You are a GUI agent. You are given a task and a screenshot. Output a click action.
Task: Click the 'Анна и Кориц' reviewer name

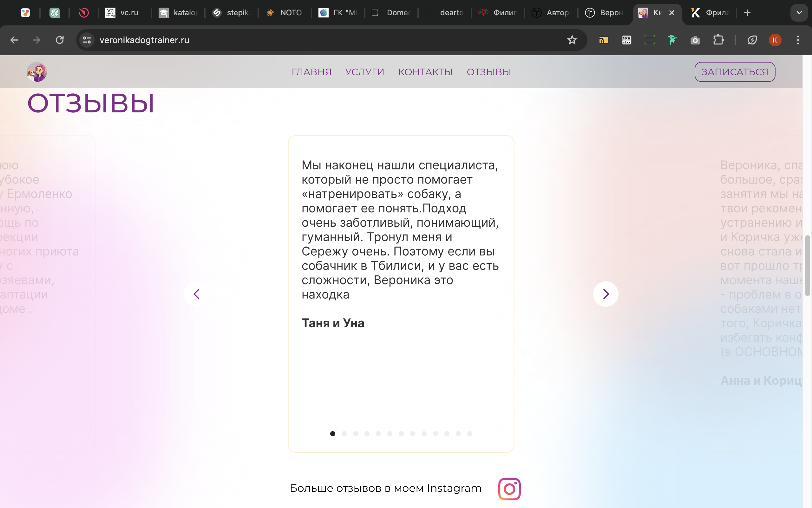pos(761,381)
